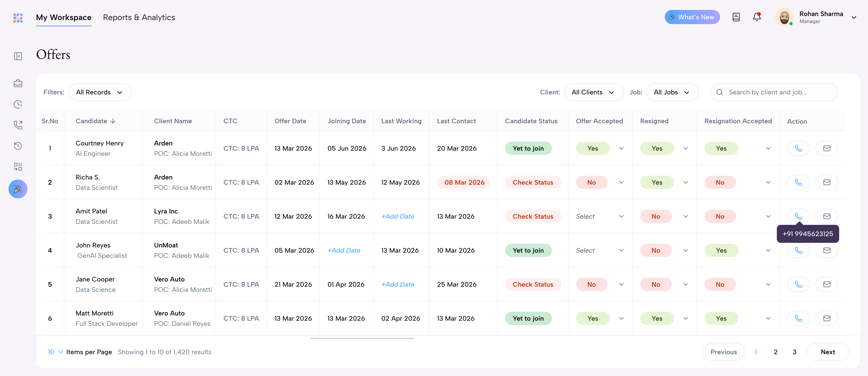Open the document notes icon in header
The height and width of the screenshot is (376, 868).
736,17
